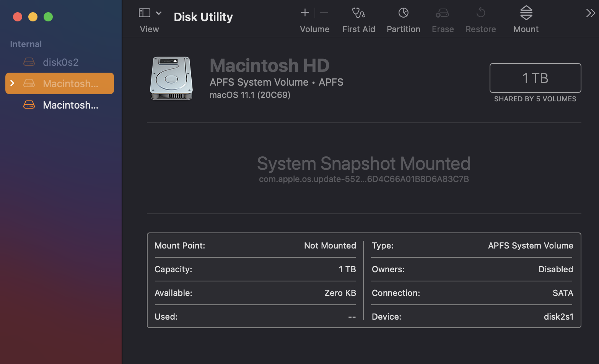
Task: Click the SATA connection value
Action: [x=563, y=293]
